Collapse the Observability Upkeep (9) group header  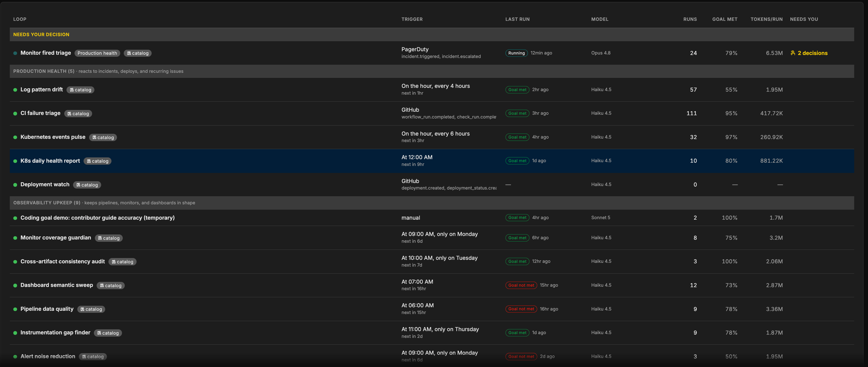[432, 203]
